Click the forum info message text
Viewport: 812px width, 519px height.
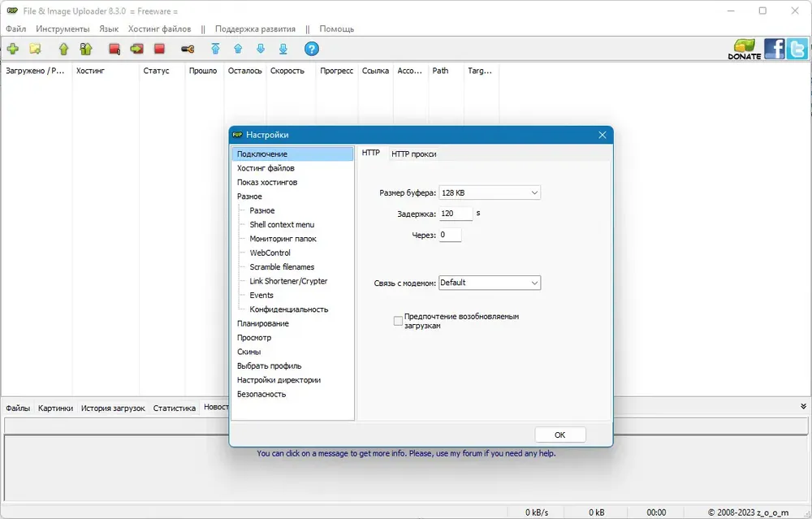406,453
